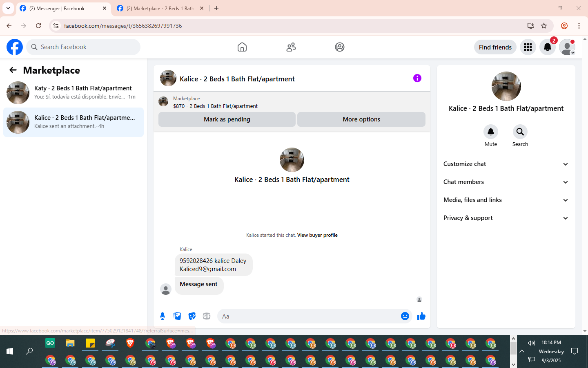The width and height of the screenshot is (588, 368).
Task: Open a new browser tab
Action: point(216,8)
